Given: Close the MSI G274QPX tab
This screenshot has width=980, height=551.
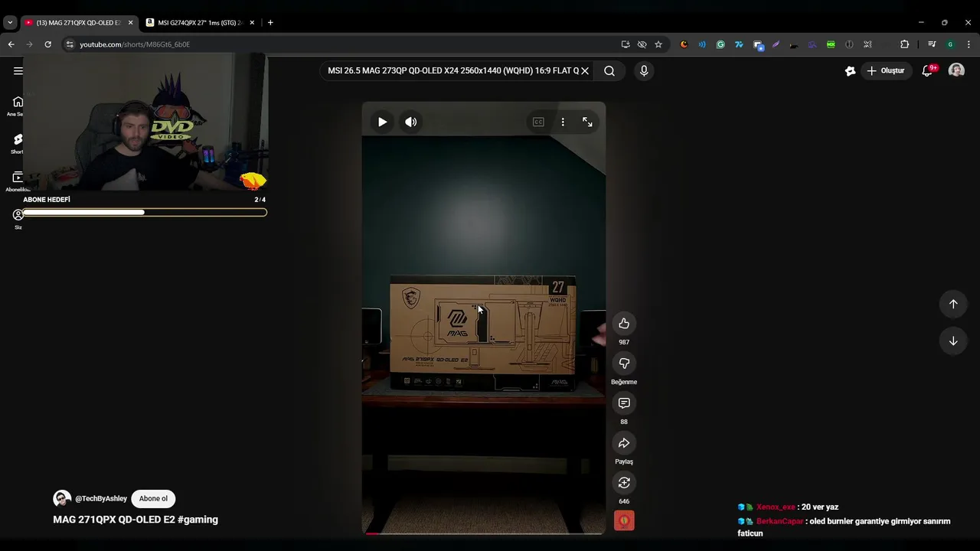Looking at the screenshot, I should point(252,22).
